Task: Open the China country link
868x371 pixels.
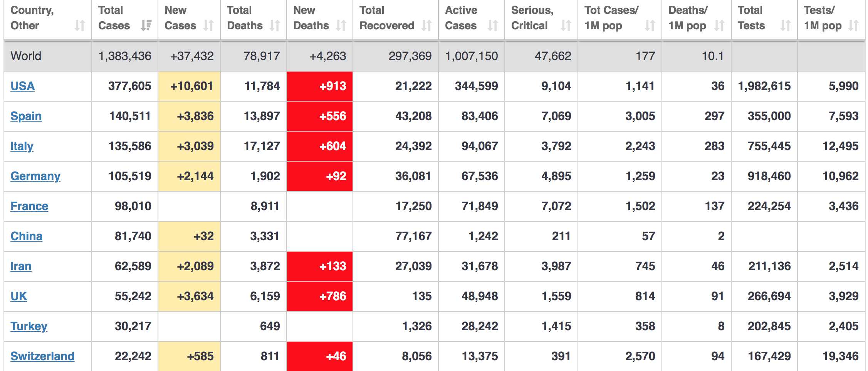Action: [26, 236]
